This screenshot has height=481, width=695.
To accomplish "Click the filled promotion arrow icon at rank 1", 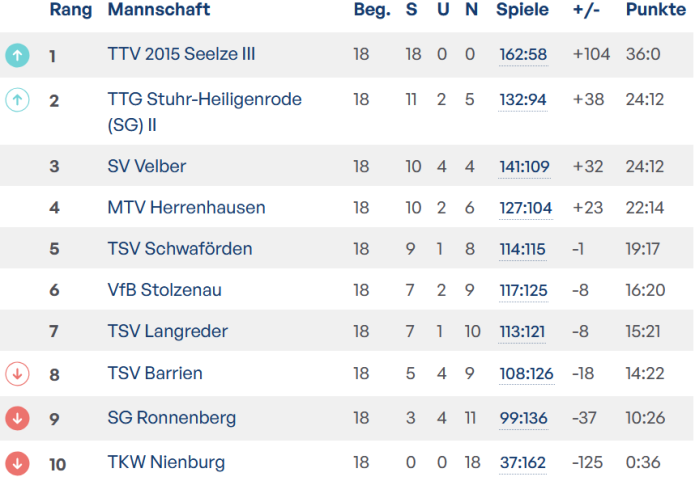I will [x=17, y=55].
